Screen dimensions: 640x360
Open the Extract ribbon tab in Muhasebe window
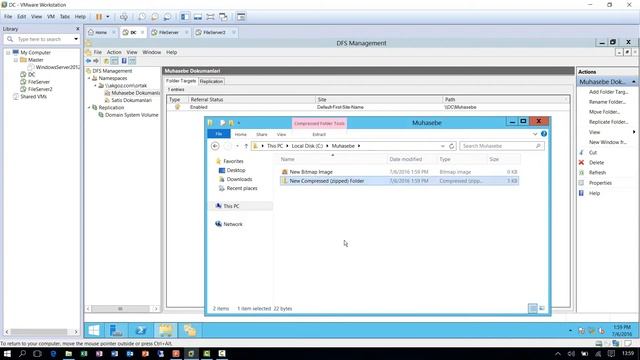319,134
